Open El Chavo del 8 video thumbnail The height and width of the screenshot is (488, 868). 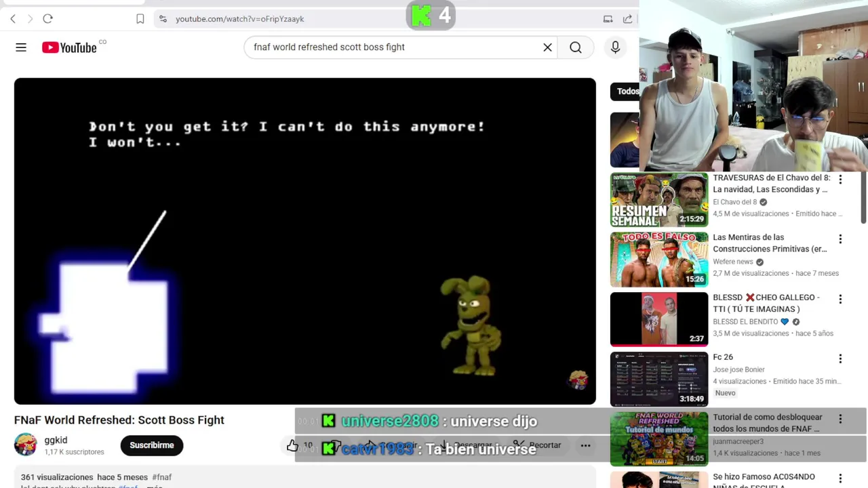pos(659,200)
